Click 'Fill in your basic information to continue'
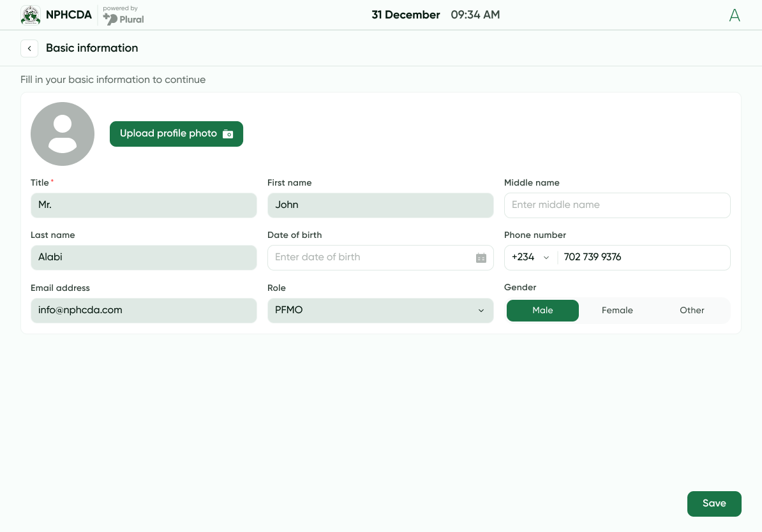Viewport: 762px width, 532px height. [x=113, y=80]
